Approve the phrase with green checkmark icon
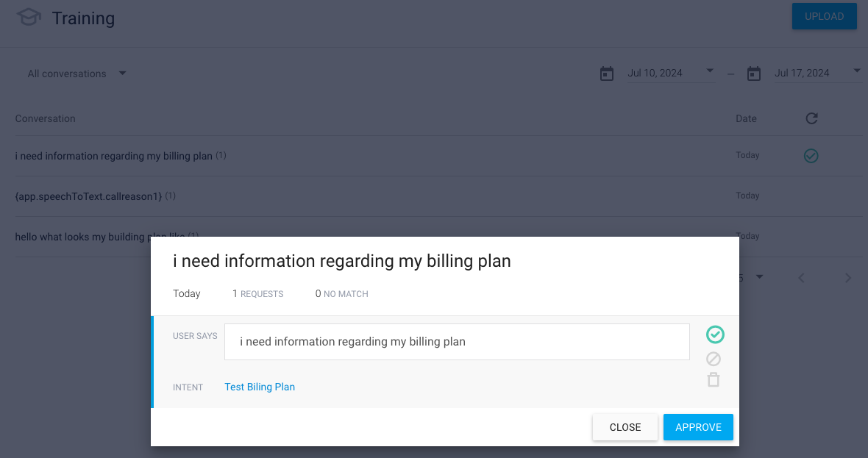The height and width of the screenshot is (458, 868). click(715, 334)
